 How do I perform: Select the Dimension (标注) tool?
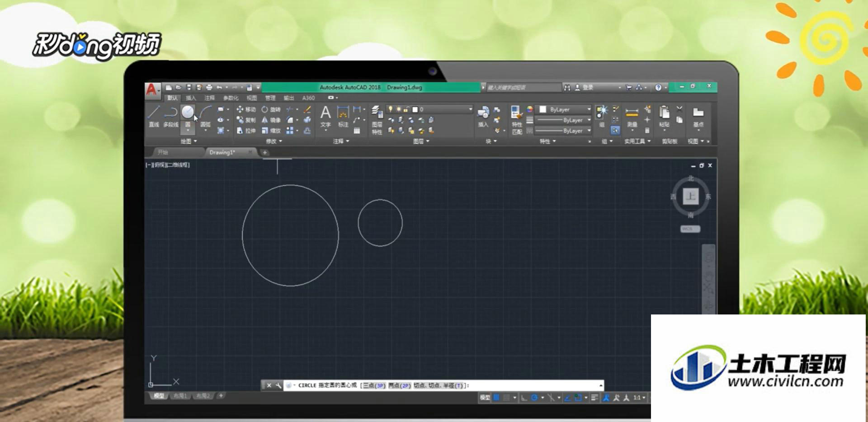coord(343,116)
